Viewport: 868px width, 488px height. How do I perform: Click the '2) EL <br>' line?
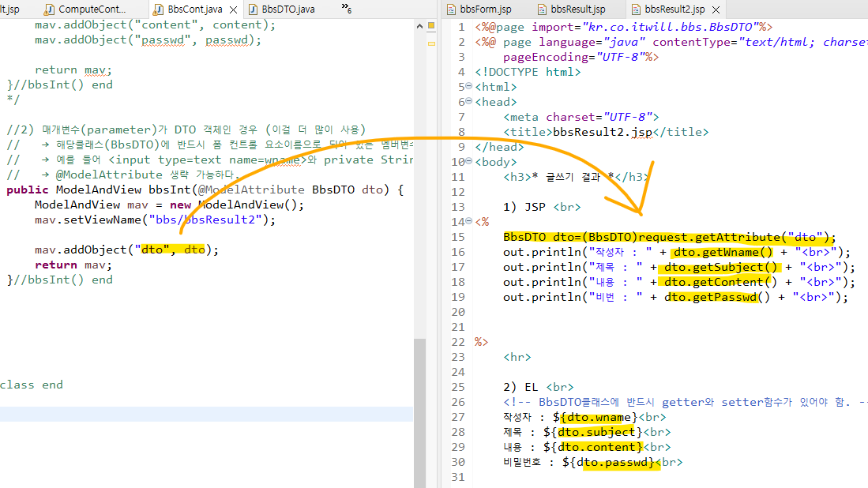[x=538, y=387]
